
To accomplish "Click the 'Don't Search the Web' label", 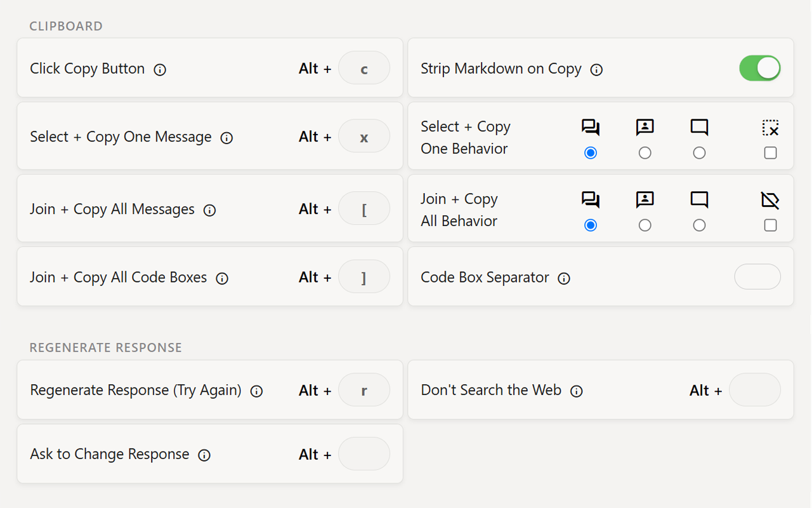I will click(x=491, y=390).
